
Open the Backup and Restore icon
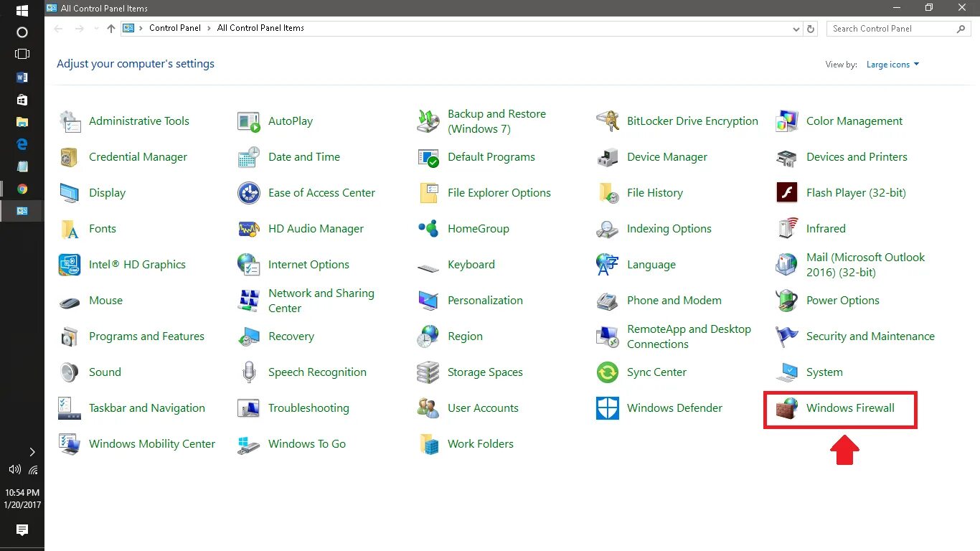[x=428, y=121]
